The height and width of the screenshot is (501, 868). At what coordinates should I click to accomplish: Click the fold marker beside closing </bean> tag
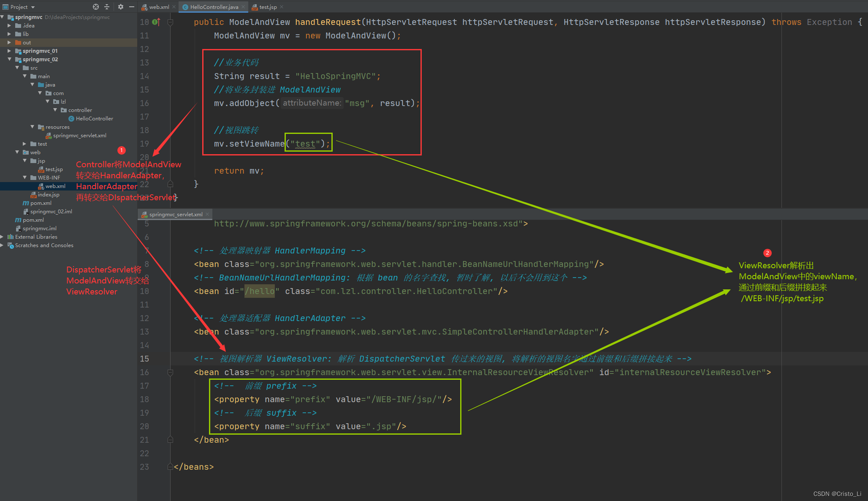[x=171, y=440]
